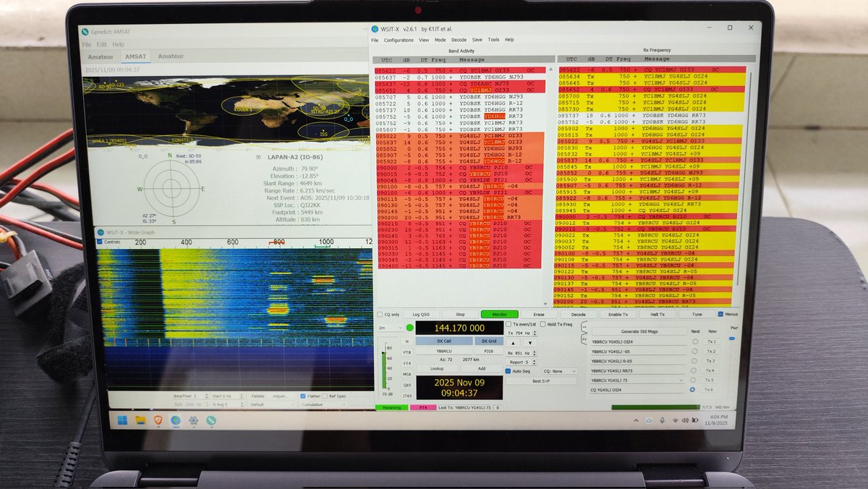868x489 pixels.
Task: Select the Next radio button for Tx 6
Action: pos(694,389)
